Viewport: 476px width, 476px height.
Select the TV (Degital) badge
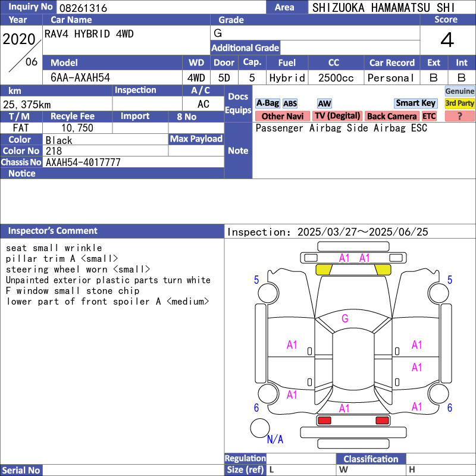click(337, 116)
